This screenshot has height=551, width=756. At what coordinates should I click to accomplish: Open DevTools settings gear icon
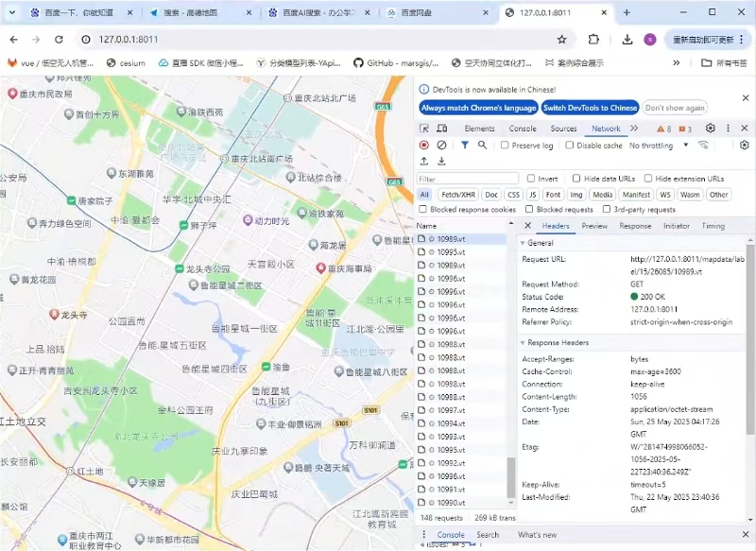(711, 129)
